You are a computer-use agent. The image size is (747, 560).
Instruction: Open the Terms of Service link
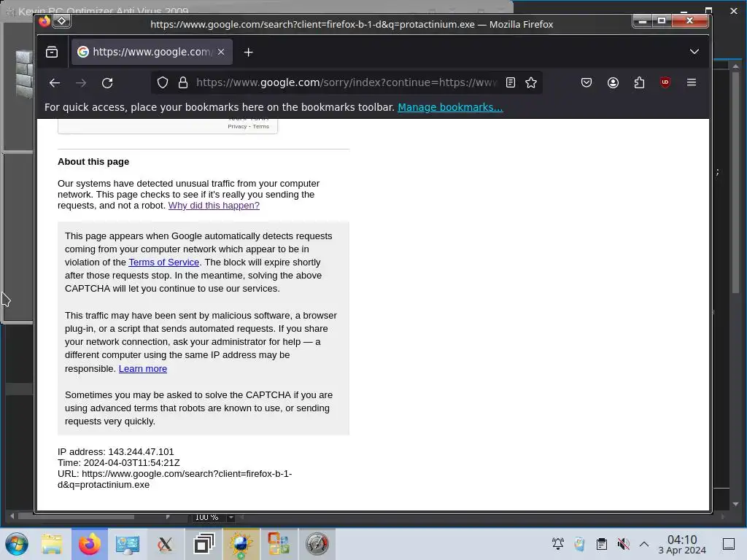point(164,262)
